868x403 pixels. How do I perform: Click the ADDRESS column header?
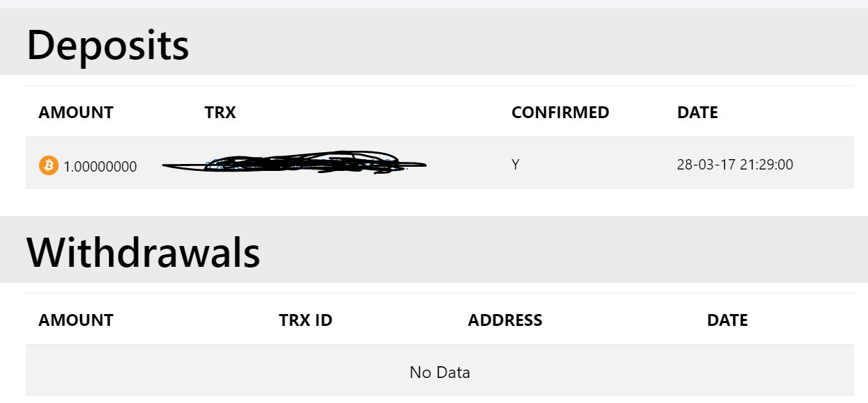505,320
